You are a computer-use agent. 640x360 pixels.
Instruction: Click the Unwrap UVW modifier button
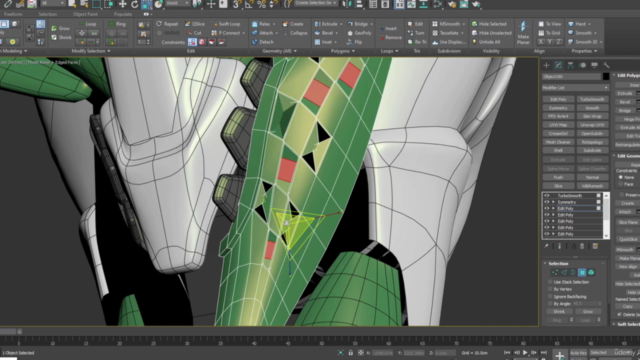coord(592,125)
